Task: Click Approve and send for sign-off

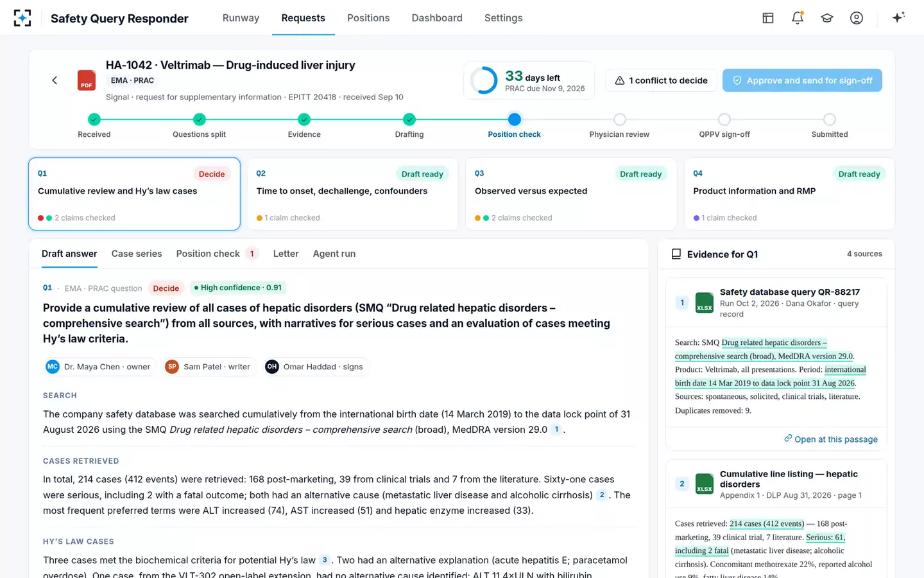Action: point(802,80)
